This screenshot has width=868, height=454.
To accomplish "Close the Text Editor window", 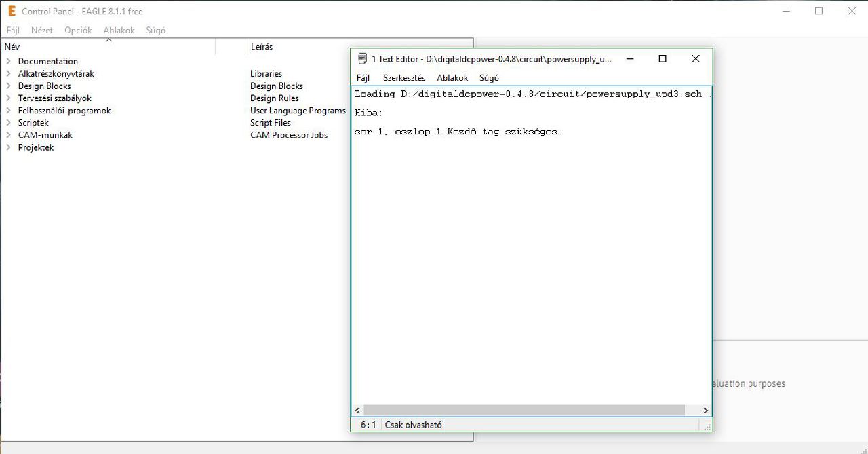I will coord(695,59).
